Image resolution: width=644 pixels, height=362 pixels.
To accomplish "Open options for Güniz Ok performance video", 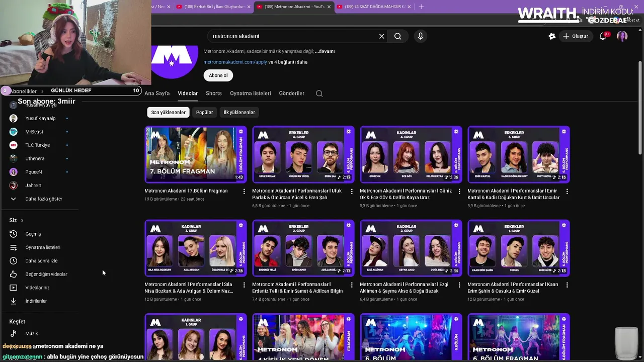I will click(459, 192).
